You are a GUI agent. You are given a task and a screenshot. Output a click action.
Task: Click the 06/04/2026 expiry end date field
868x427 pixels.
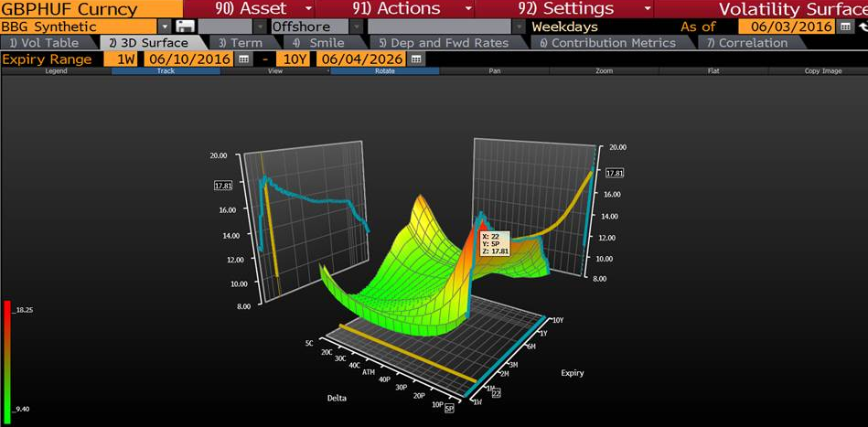[362, 59]
